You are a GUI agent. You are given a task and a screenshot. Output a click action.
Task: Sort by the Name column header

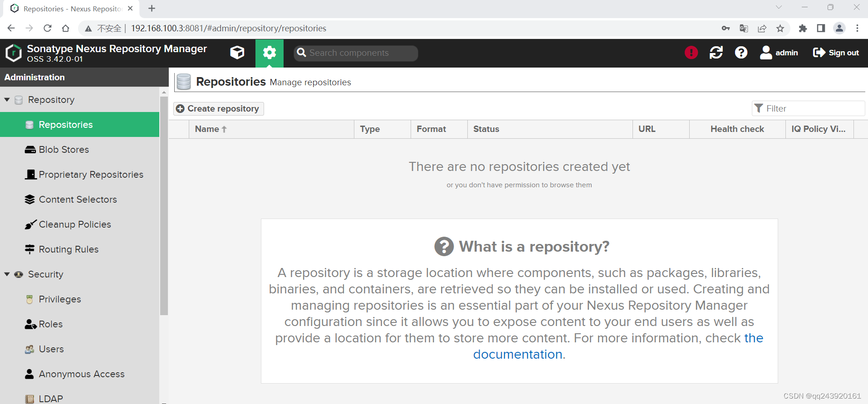pos(271,129)
